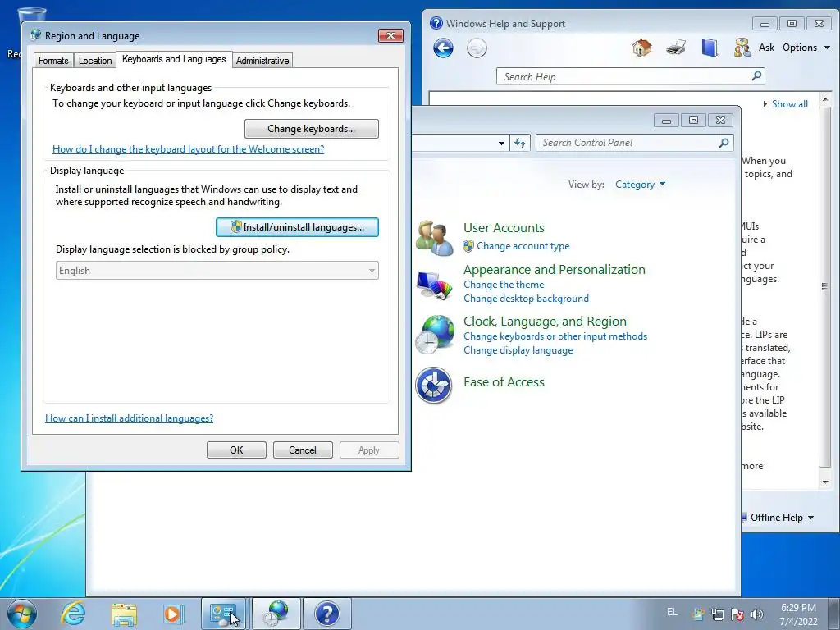Click the Clock, Language, and Region globe icon
Image resolution: width=840 pixels, height=630 pixels.
click(x=435, y=335)
